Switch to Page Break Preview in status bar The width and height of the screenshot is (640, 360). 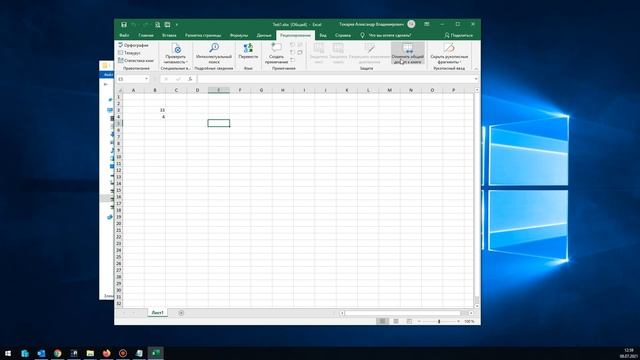(x=409, y=321)
